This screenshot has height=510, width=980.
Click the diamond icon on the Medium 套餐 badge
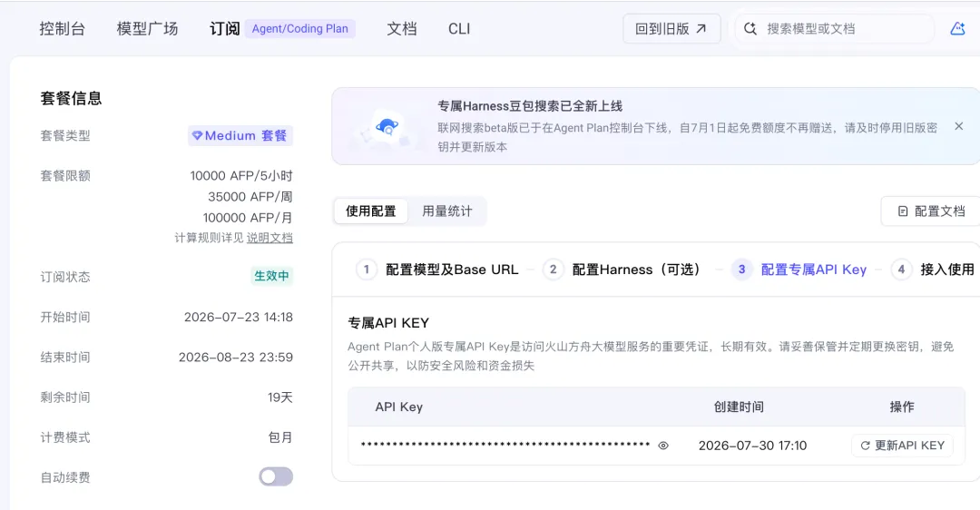click(x=197, y=135)
